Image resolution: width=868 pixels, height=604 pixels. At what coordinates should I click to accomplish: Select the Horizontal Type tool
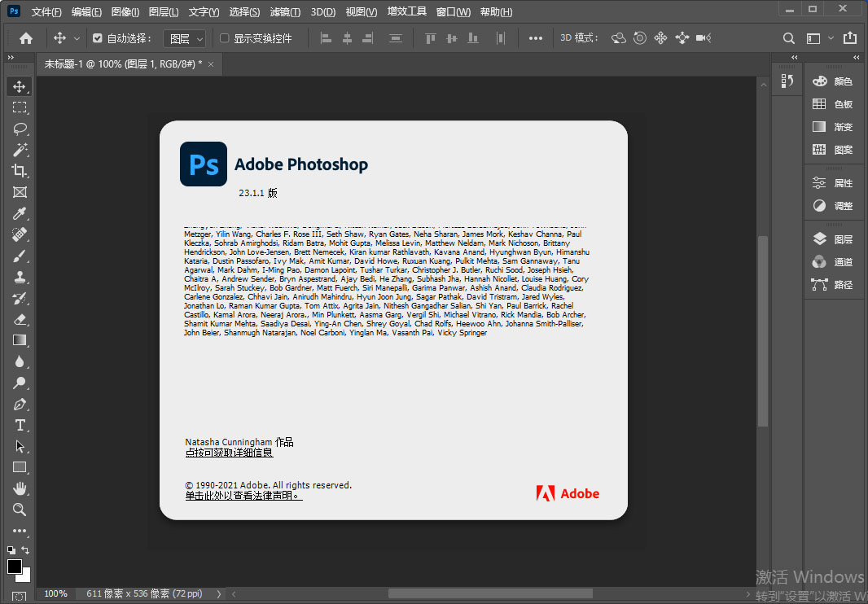[20, 425]
